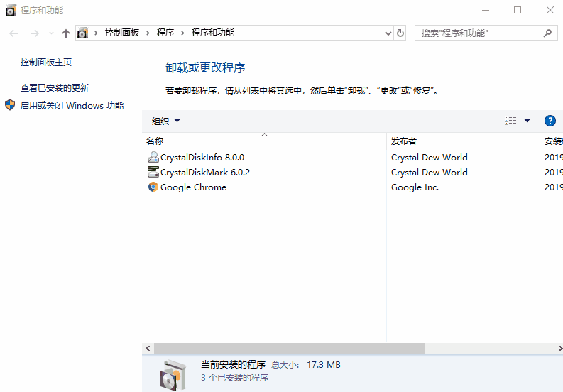Click Crystal Dew World publisher for CrystalDiskInfo
563x392 pixels.
point(429,158)
